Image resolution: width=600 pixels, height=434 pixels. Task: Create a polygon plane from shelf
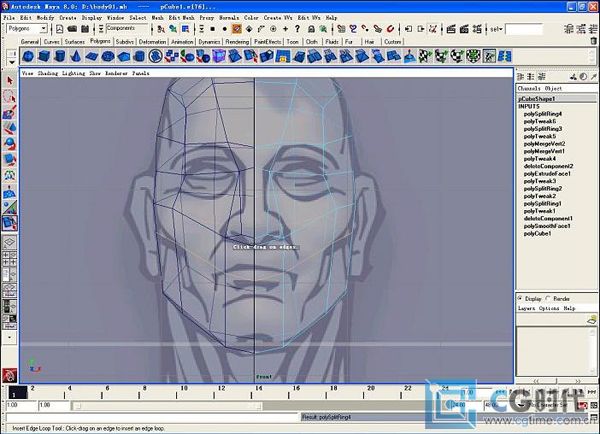pyautogui.click(x=92, y=56)
